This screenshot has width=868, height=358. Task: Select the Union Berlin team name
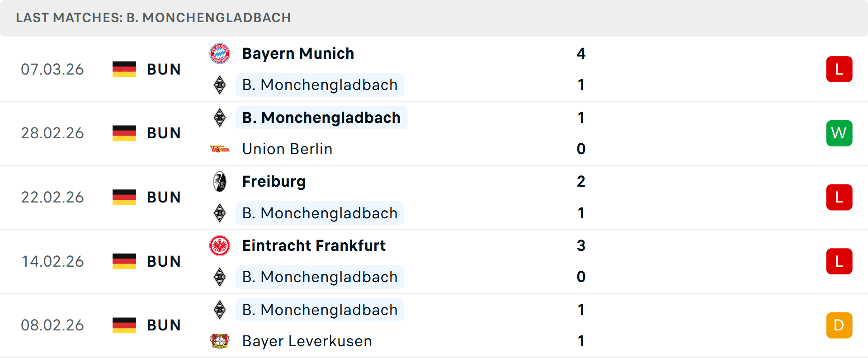(x=287, y=149)
